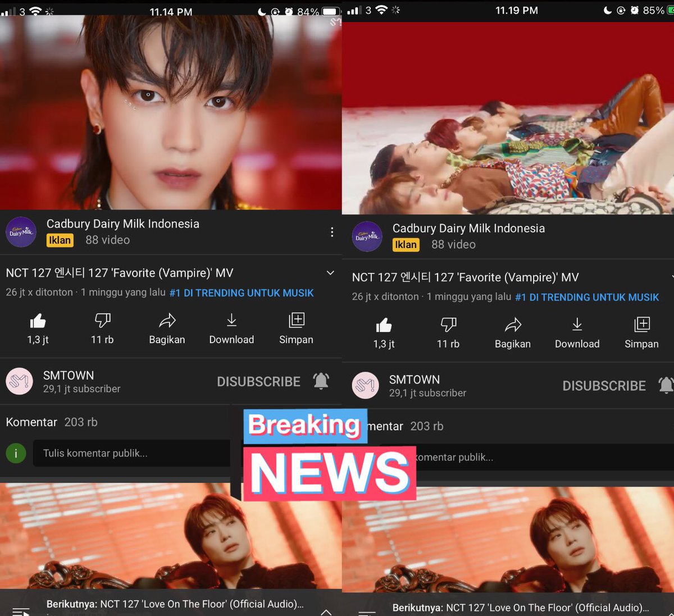Viewport: 674px width, 616px height.
Task: Open #1 DI TRENDING UNTUK MUSIK link, left screenshot
Action: [x=242, y=293]
